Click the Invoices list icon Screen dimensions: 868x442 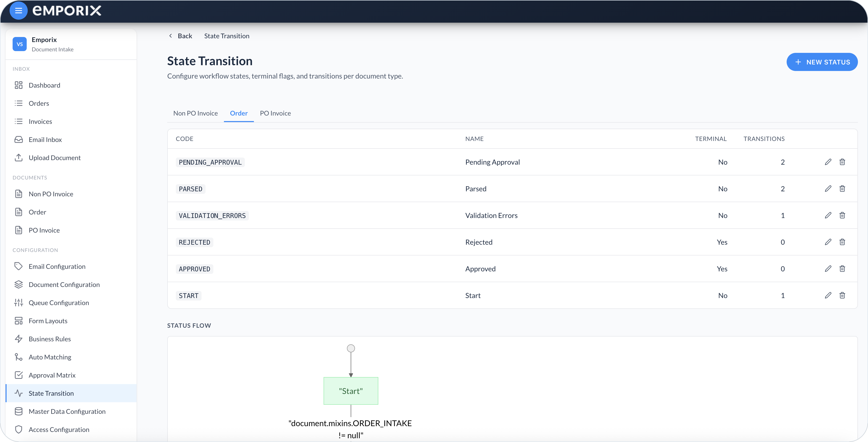(19, 122)
